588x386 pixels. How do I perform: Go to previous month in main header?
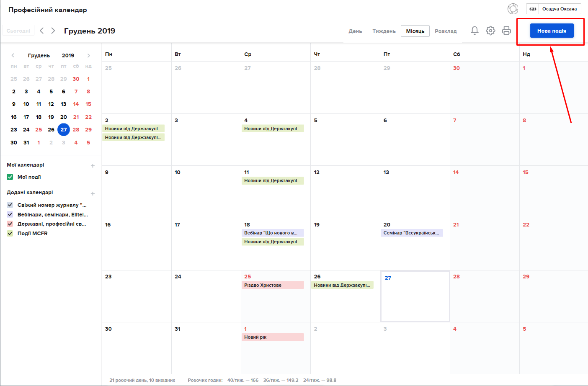tap(42, 31)
